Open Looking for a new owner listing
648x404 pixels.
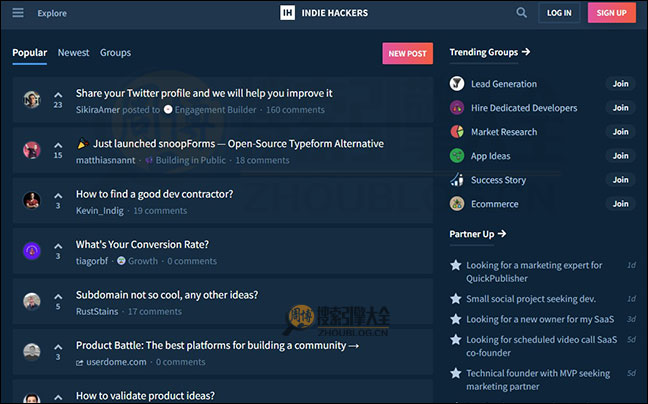click(540, 319)
